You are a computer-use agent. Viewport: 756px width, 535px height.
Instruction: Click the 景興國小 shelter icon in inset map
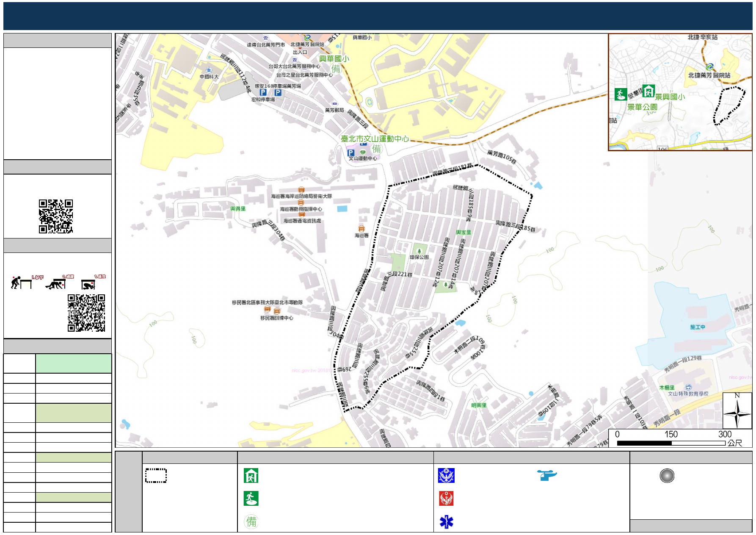click(648, 91)
